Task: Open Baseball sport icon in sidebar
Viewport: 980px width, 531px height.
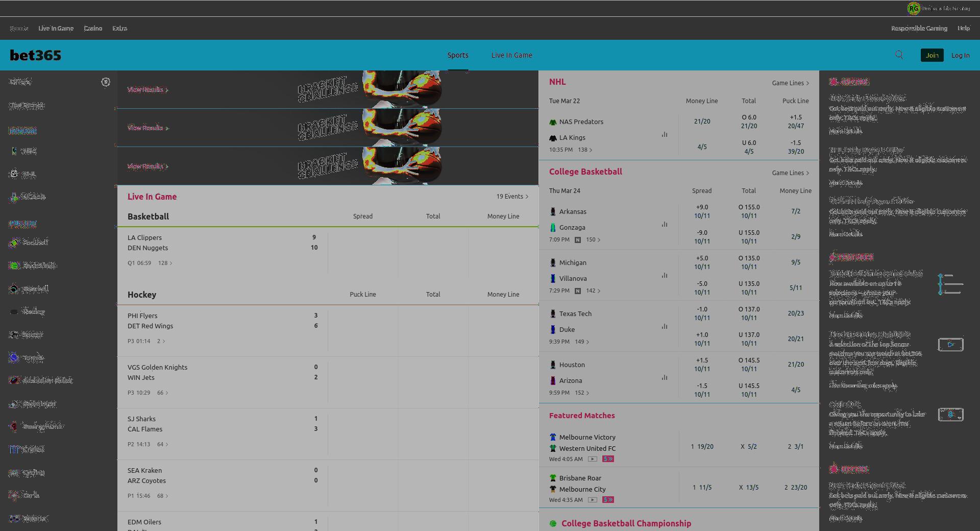Action: pos(14,289)
